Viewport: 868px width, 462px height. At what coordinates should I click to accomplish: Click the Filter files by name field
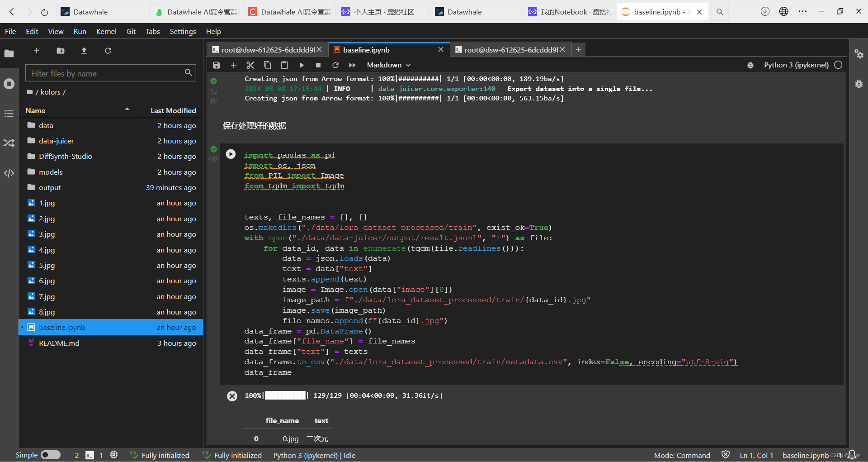(x=111, y=73)
